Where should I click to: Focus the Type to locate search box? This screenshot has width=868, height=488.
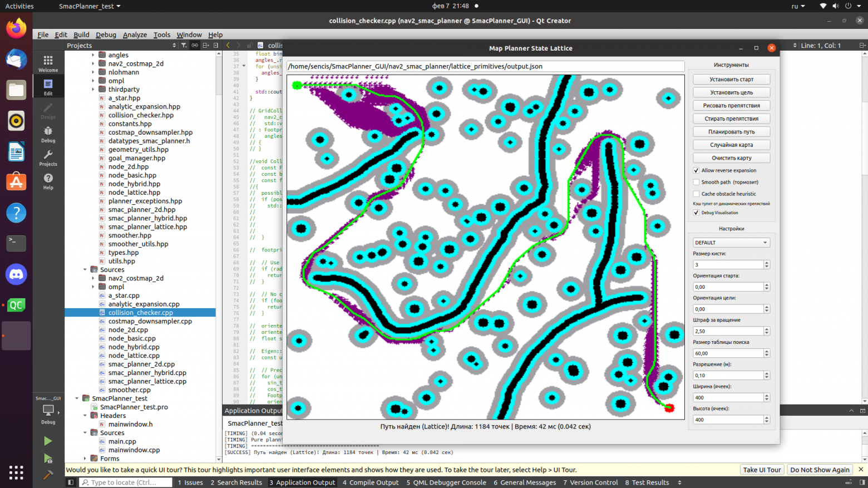click(x=126, y=482)
